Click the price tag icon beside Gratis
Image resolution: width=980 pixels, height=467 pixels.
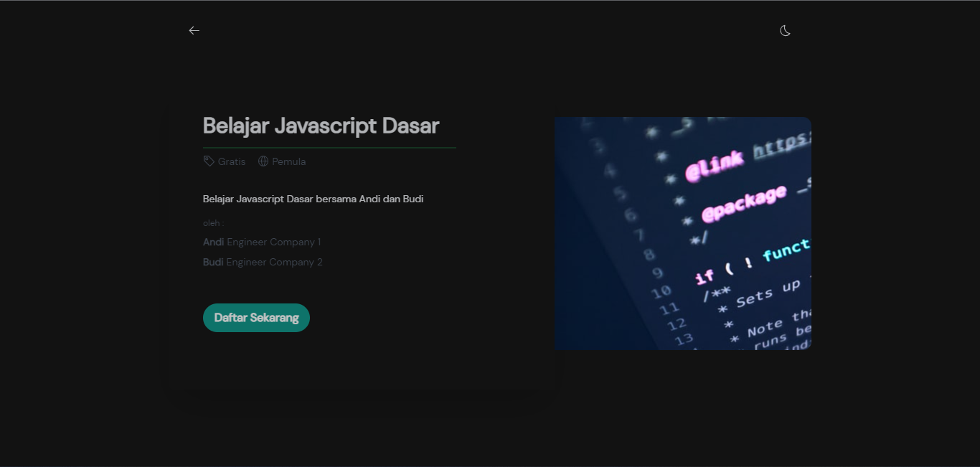207,161
